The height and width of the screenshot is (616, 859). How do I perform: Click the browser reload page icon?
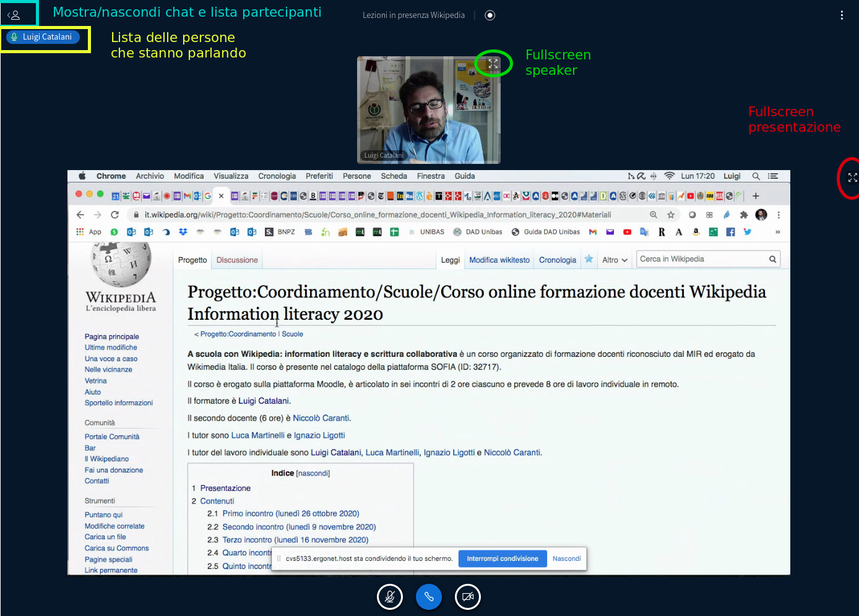114,215
